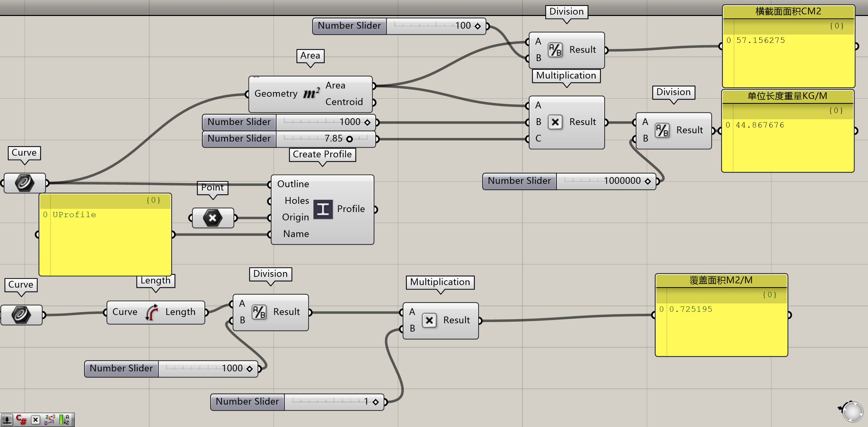Click the Create Profile I-beam icon

coord(323,209)
